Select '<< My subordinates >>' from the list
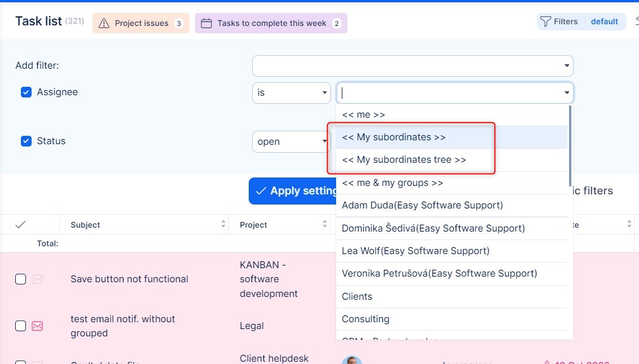This screenshot has width=639, height=364. [x=394, y=137]
